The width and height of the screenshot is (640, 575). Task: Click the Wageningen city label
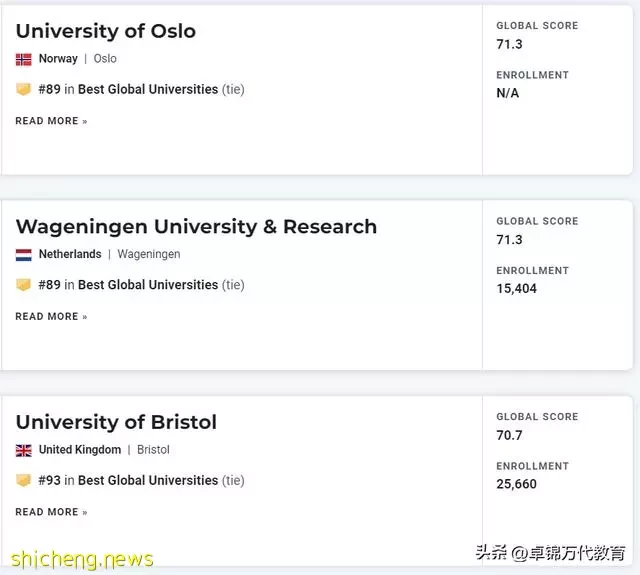[149, 254]
